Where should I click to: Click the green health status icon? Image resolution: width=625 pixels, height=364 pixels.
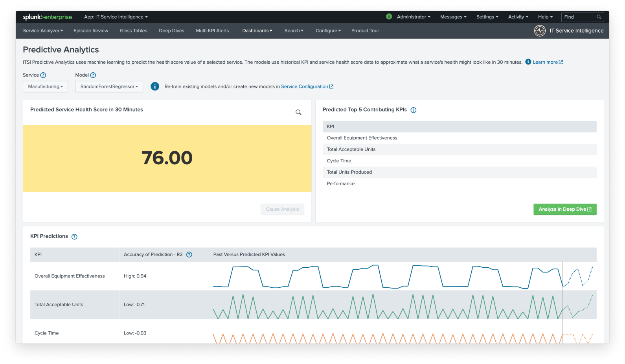[x=389, y=17]
